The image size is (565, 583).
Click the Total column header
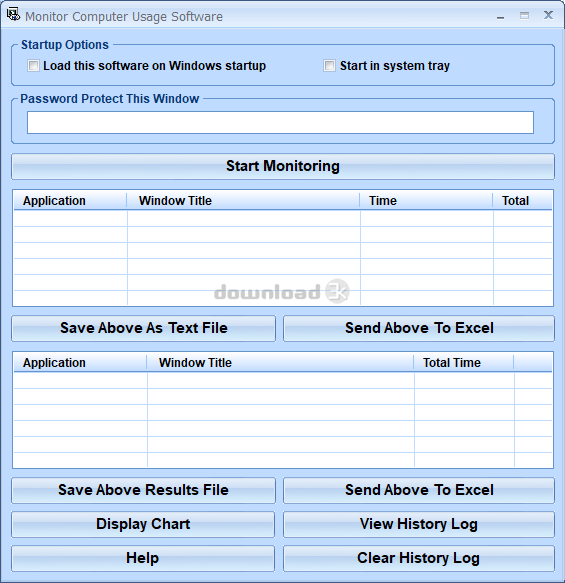pos(522,201)
